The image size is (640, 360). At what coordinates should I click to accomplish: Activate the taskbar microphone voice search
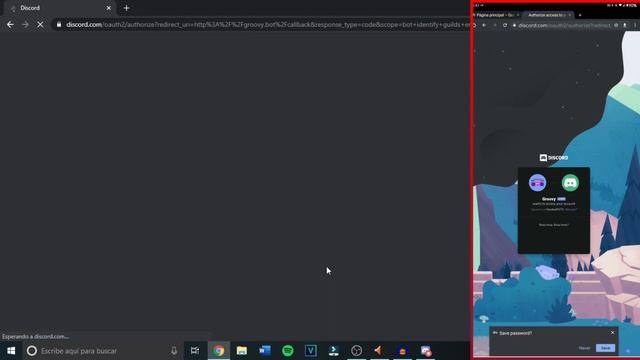pos(174,351)
